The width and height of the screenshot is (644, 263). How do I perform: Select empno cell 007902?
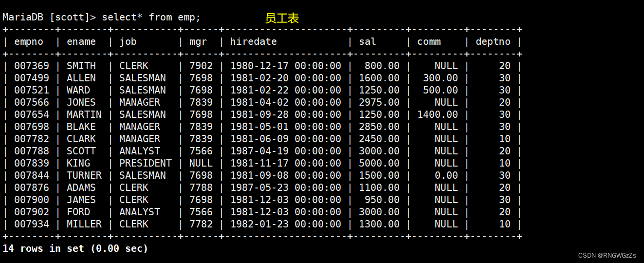[32, 212]
